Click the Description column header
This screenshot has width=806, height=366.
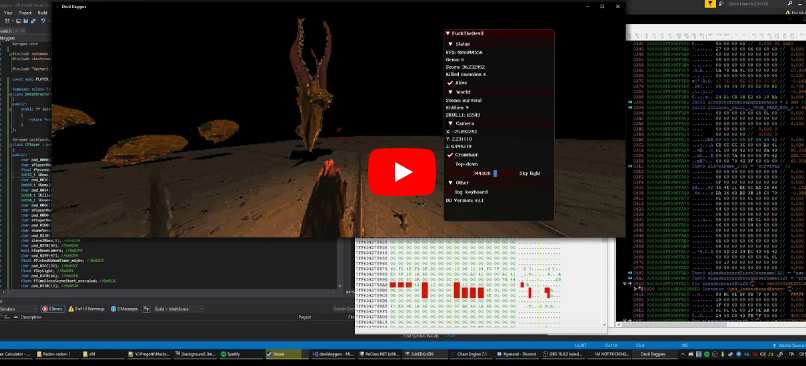coord(31,317)
